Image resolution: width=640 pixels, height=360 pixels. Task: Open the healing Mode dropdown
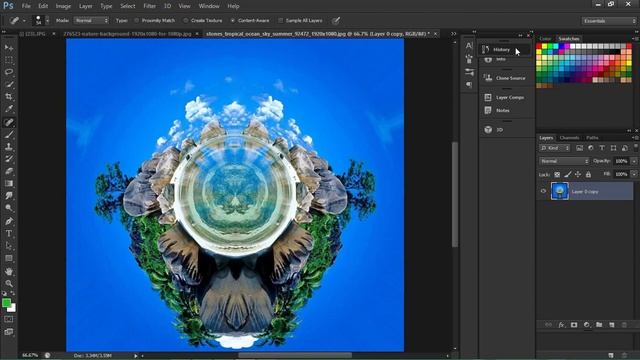[91, 20]
